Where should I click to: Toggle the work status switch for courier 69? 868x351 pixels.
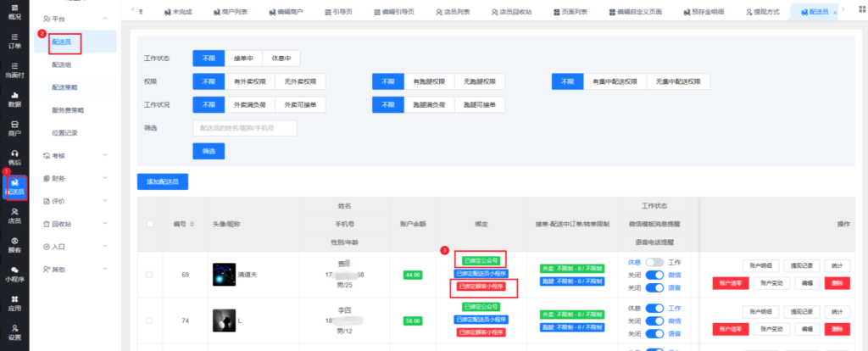click(654, 263)
